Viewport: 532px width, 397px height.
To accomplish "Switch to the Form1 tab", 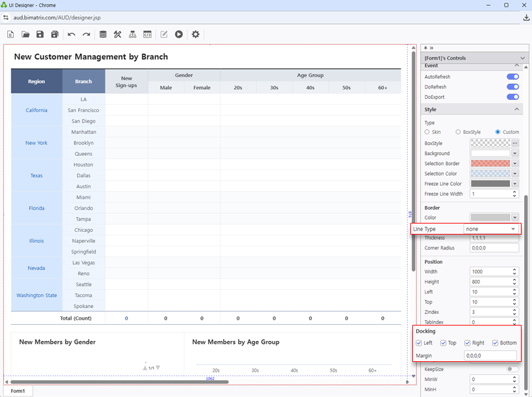I will click(18, 391).
